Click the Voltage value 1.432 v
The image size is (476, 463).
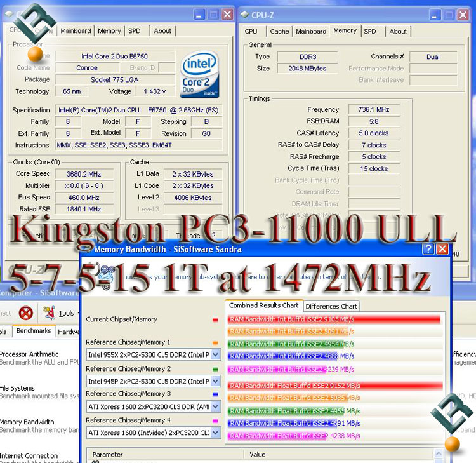coord(155,91)
